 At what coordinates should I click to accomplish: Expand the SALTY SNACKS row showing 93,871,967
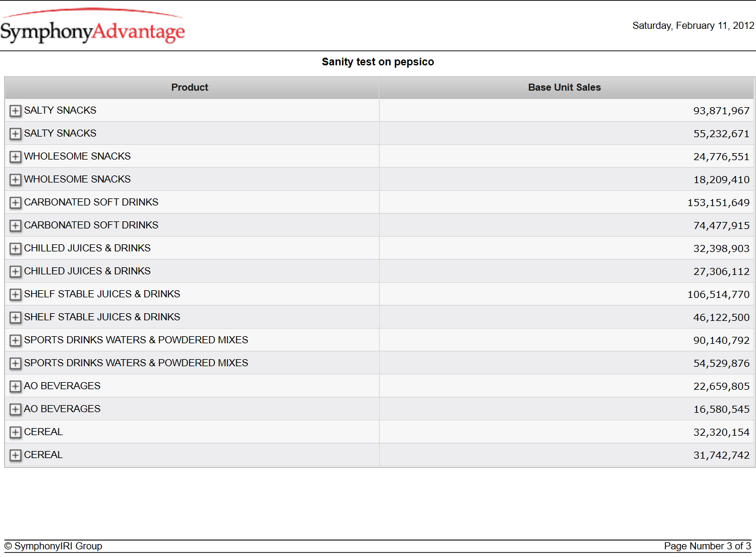pyautogui.click(x=15, y=111)
